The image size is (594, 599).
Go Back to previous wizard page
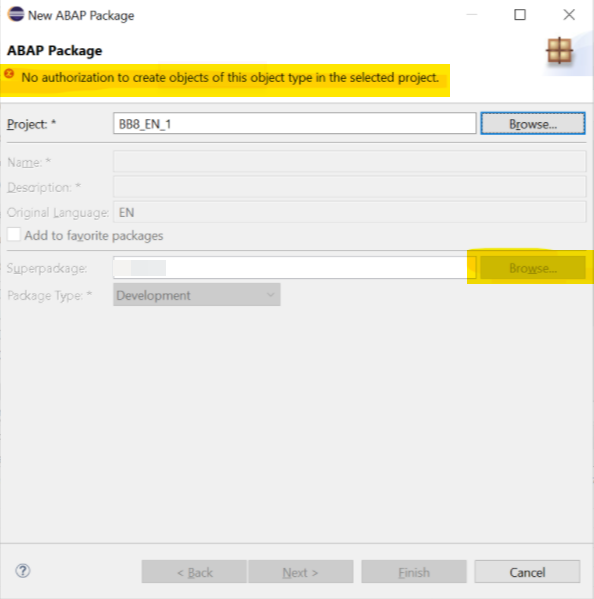(x=194, y=572)
